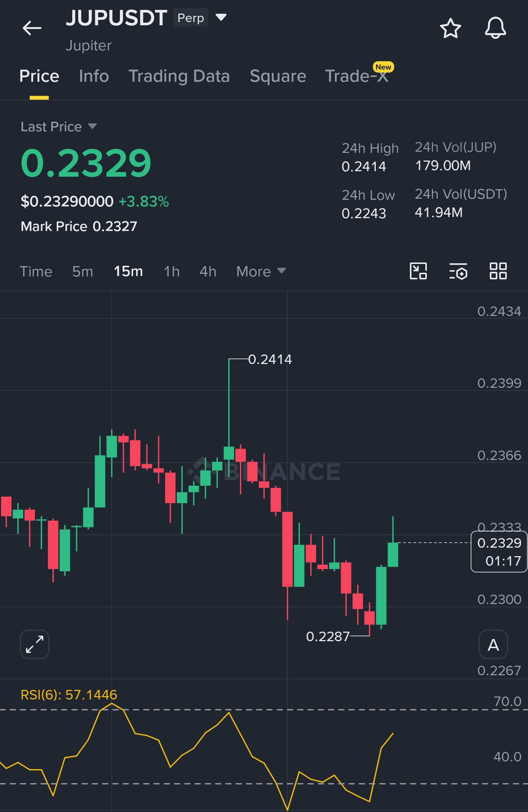Open the Trade-X tab
Viewport: 528px width, 812px height.
[x=357, y=76]
